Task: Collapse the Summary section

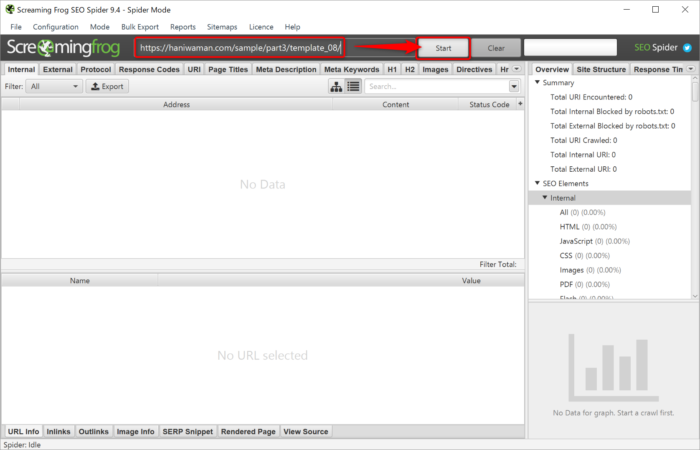Action: tap(537, 83)
